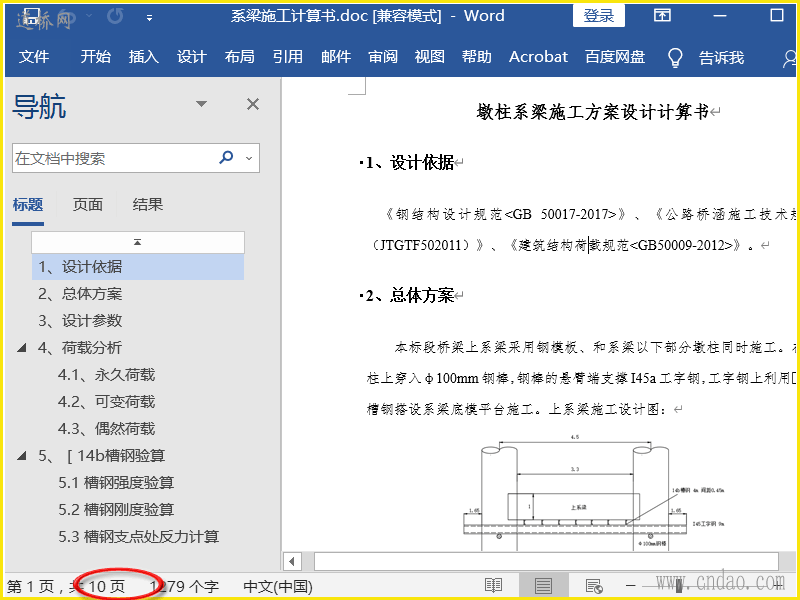
Task: Switch to Web Layout view icon
Action: 594,586
